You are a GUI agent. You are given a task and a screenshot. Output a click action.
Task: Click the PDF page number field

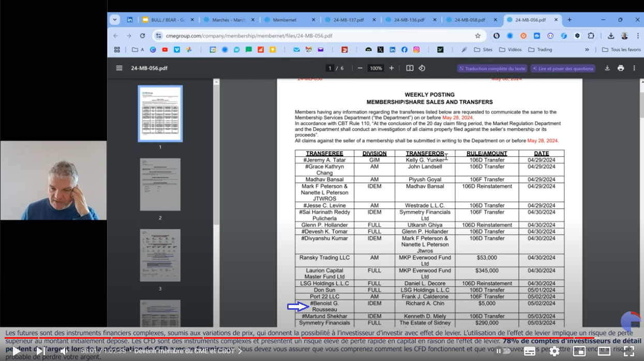coord(330,68)
